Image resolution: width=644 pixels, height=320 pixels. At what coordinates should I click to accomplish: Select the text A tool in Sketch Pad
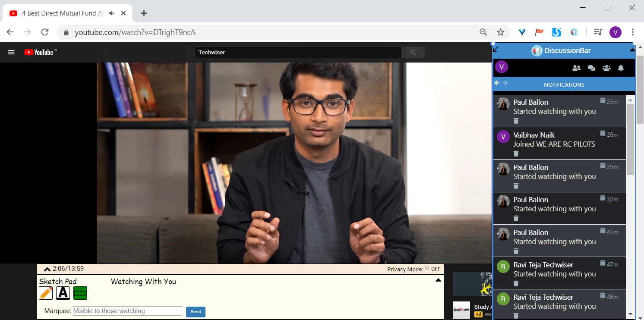pyautogui.click(x=63, y=293)
